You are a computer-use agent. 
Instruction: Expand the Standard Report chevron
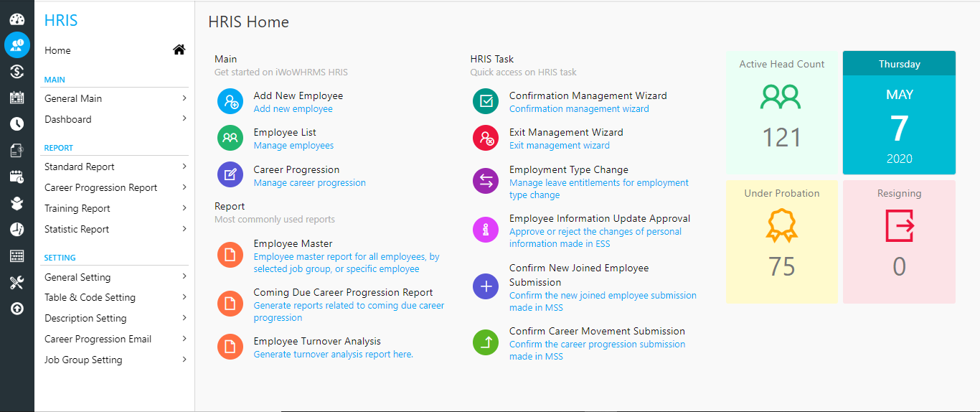[x=184, y=167]
